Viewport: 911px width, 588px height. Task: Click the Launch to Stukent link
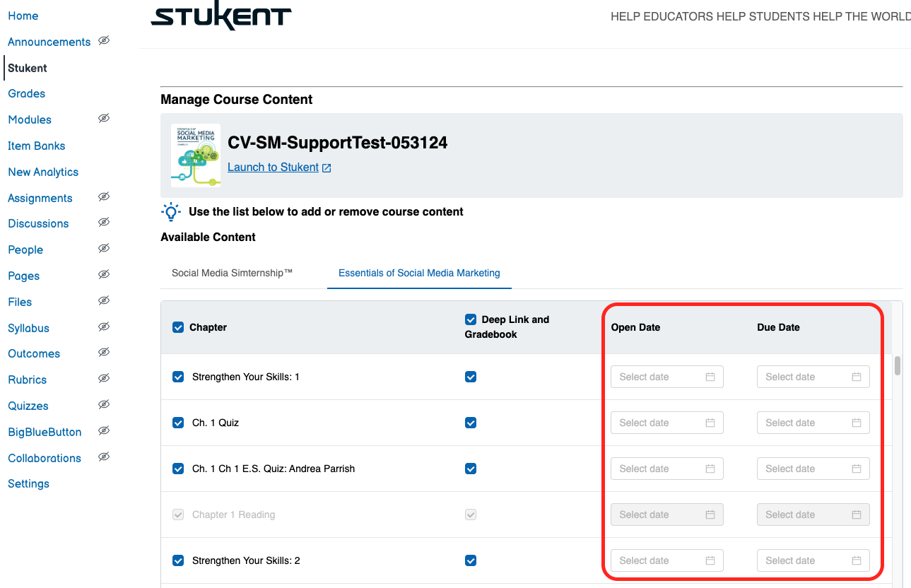point(273,167)
